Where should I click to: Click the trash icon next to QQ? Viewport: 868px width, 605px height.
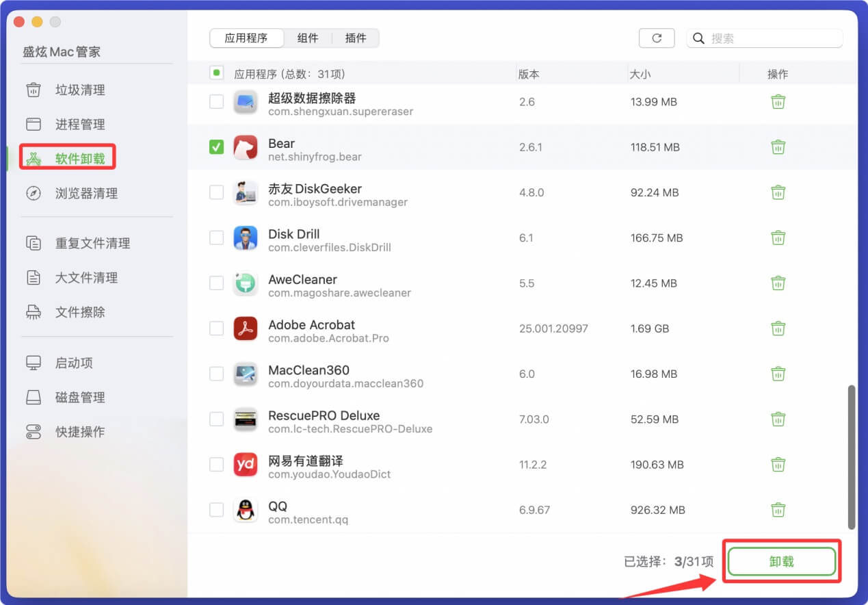[778, 509]
